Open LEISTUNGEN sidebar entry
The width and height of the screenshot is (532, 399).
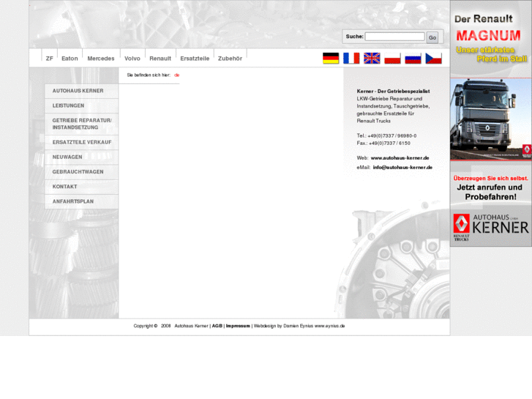81,105
